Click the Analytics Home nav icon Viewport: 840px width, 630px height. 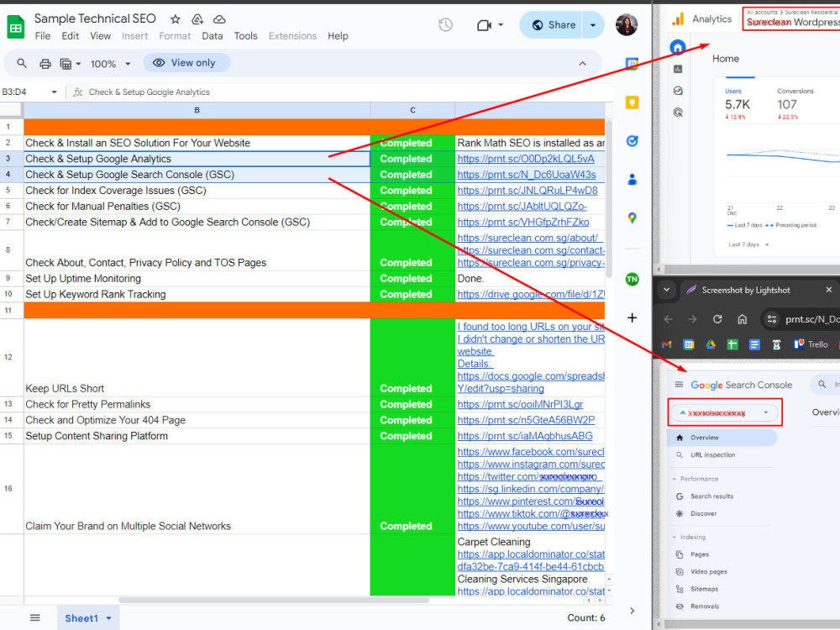[x=678, y=47]
